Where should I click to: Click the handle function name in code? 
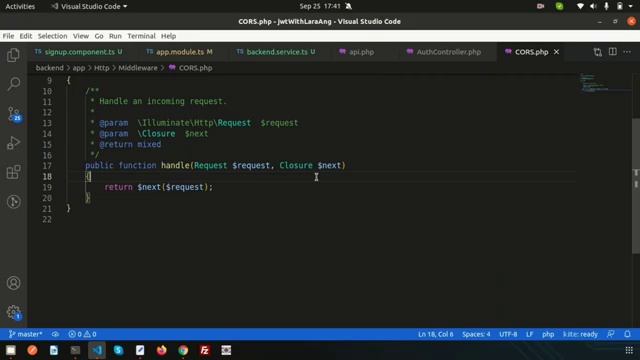coord(175,165)
